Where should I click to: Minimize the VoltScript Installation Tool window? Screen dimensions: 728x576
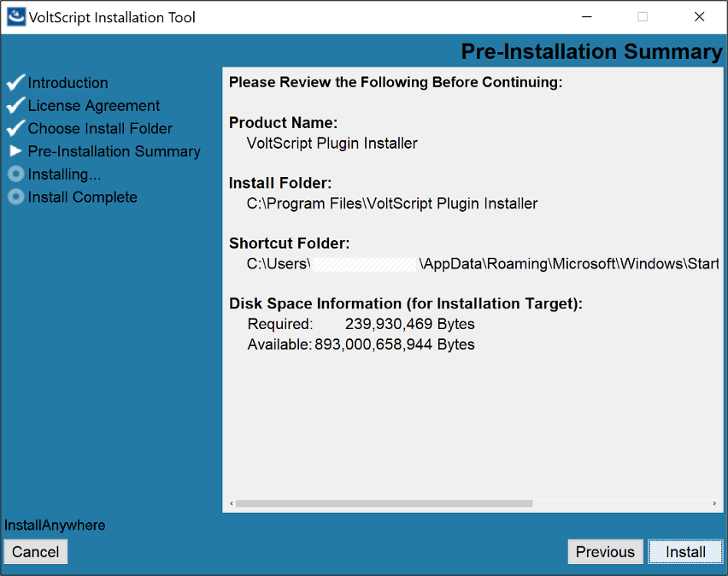click(587, 16)
